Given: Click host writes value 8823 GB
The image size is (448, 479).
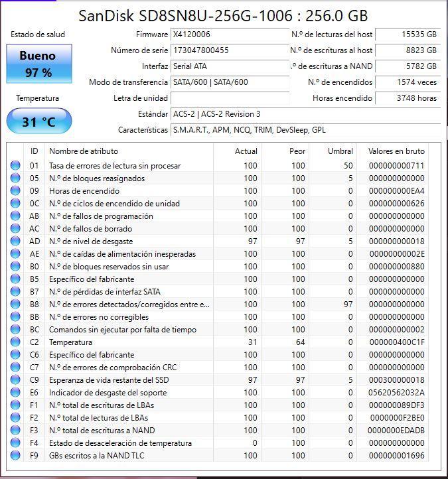Looking at the screenshot, I should pos(408,50).
